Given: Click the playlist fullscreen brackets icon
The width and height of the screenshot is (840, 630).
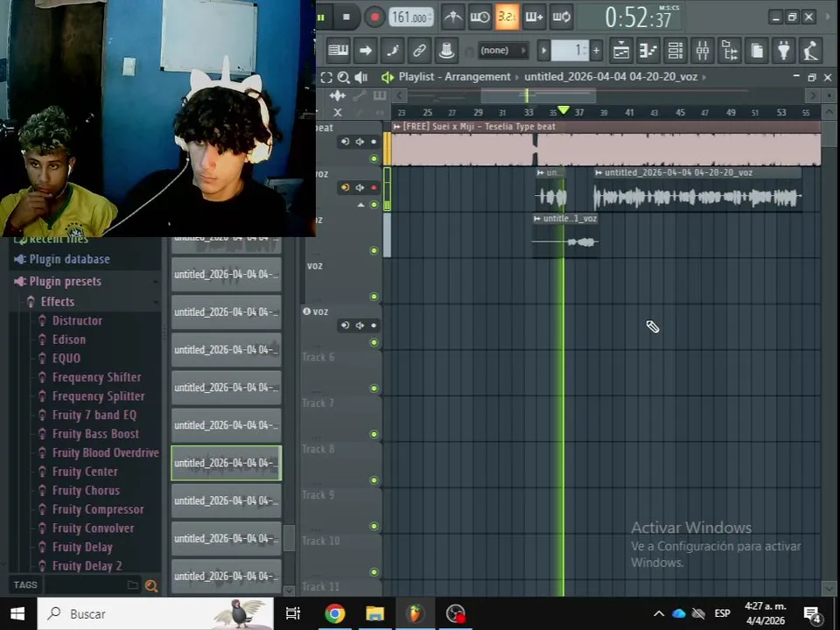Looking at the screenshot, I should (x=326, y=78).
